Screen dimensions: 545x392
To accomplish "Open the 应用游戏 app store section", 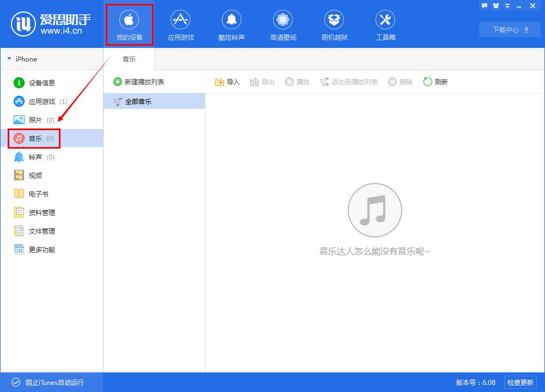I will pos(180,23).
